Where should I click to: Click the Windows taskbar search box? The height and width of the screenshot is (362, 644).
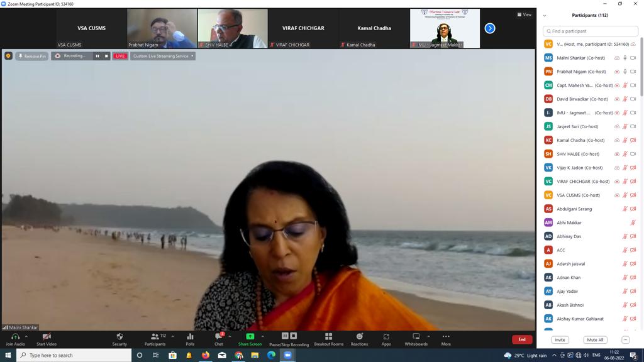pyautogui.click(x=74, y=355)
